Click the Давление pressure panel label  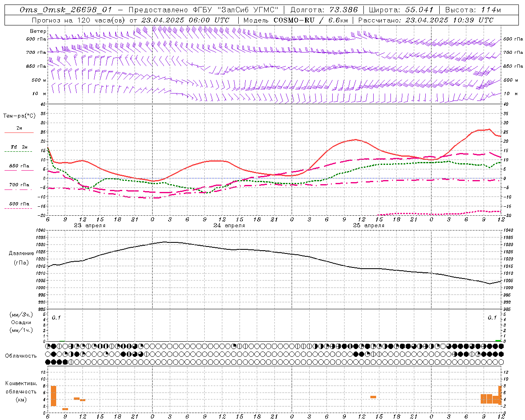coord(21,253)
